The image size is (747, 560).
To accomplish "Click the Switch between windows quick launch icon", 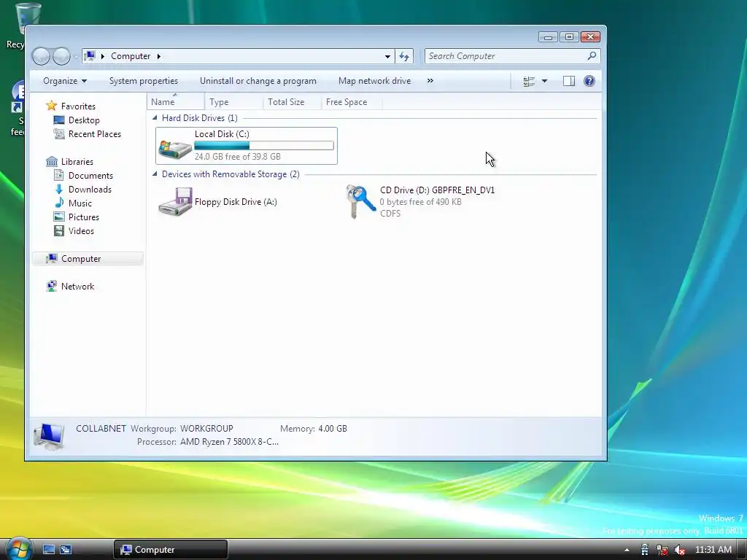I will pyautogui.click(x=66, y=550).
